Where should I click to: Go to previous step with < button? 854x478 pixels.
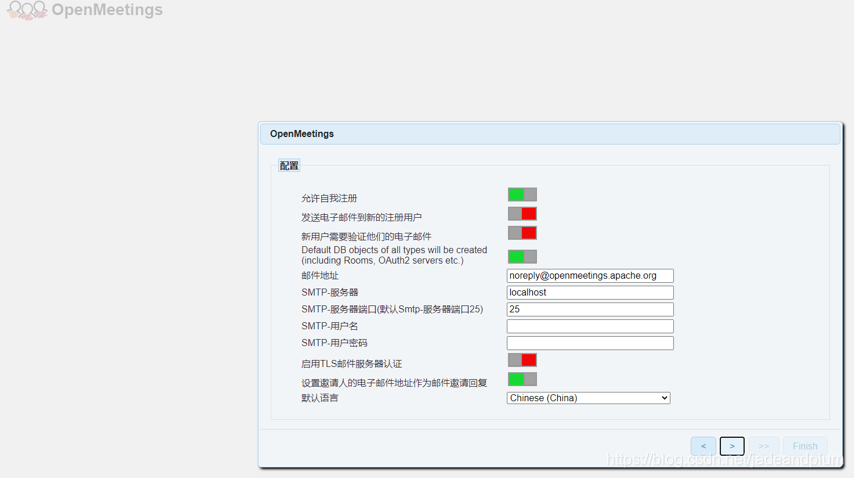coord(703,446)
